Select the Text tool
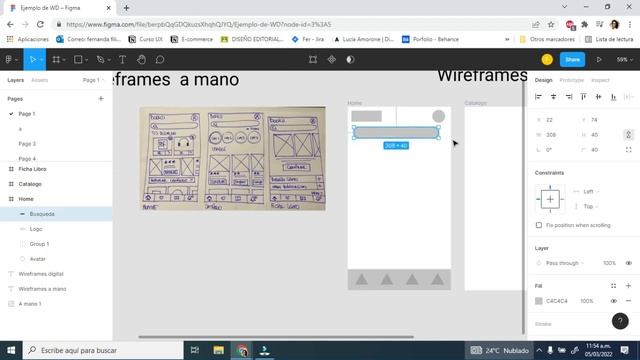The height and width of the screenshot is (360, 640). 122,60
